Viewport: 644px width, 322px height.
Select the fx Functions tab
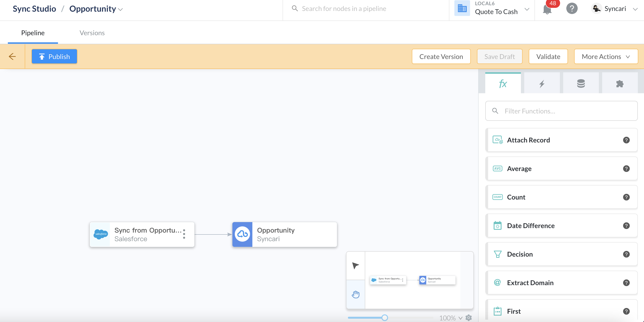pos(503,83)
